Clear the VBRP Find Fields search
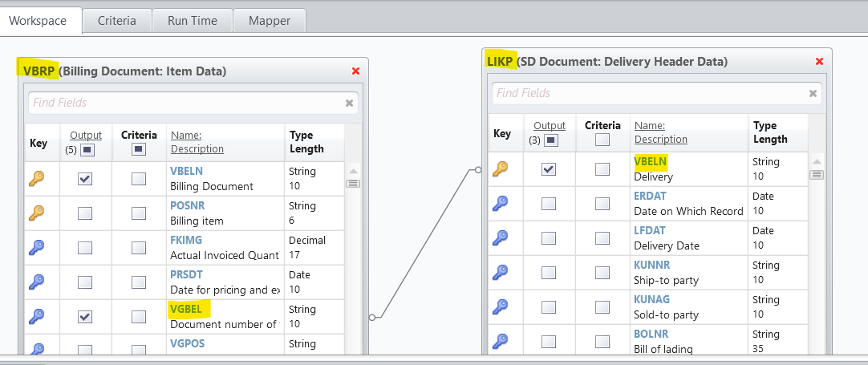868x365 pixels. (349, 103)
